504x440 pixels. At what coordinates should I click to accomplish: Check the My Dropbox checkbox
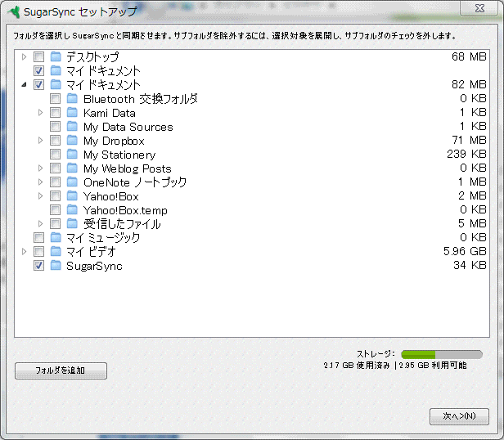pyautogui.click(x=56, y=141)
